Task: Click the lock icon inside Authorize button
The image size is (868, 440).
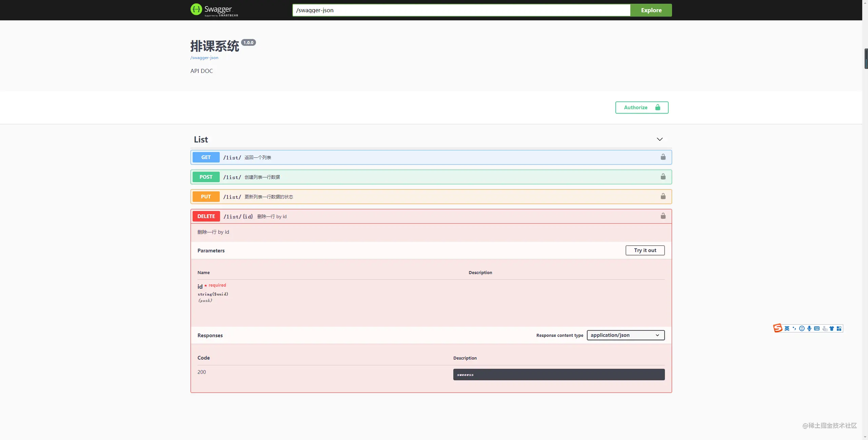Action: (658, 107)
